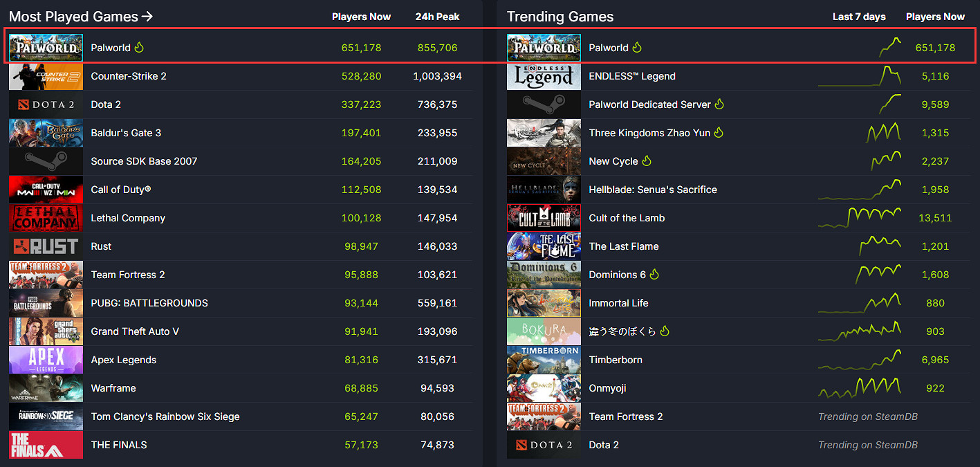Image resolution: width=980 pixels, height=467 pixels.
Task: Open Baldur's Gate 3 game link
Action: click(x=126, y=133)
